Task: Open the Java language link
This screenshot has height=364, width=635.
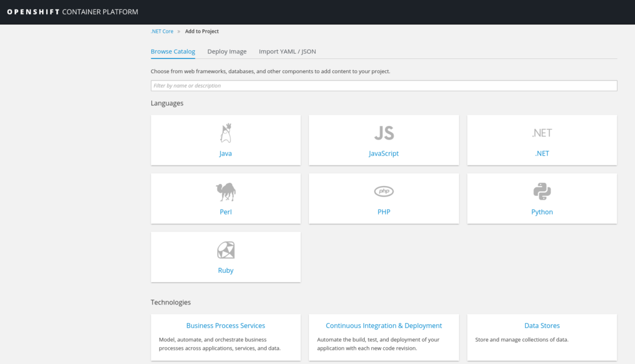Action: click(226, 153)
